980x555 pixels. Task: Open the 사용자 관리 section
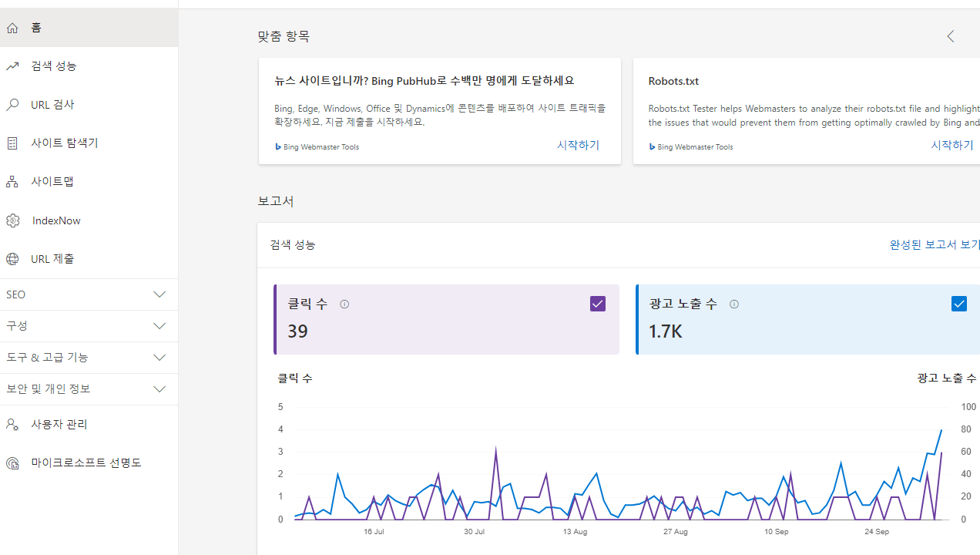[57, 424]
